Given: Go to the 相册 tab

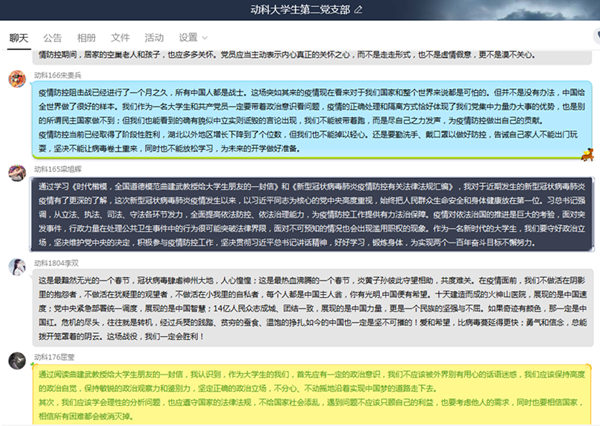Looking at the screenshot, I should [x=86, y=37].
